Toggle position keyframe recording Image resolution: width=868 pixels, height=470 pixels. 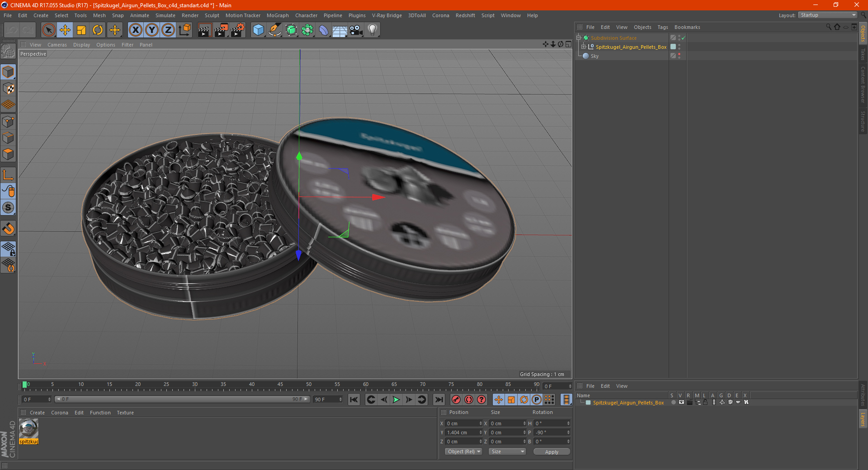498,399
